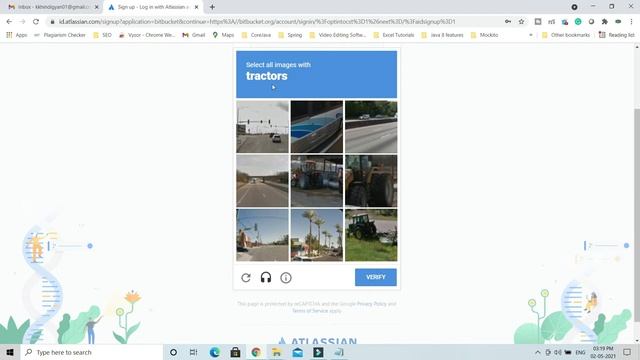Switch to the Gmail Inbox tab

(x=53, y=7)
